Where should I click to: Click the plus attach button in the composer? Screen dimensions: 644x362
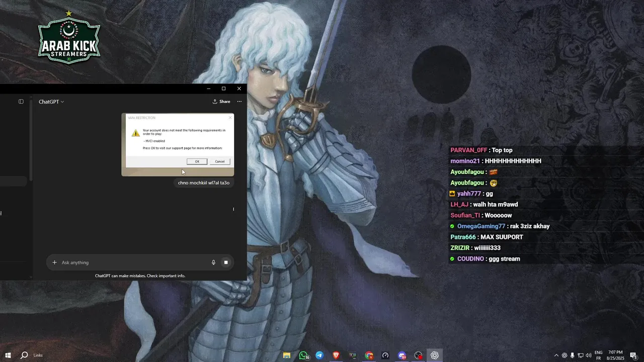(55, 262)
